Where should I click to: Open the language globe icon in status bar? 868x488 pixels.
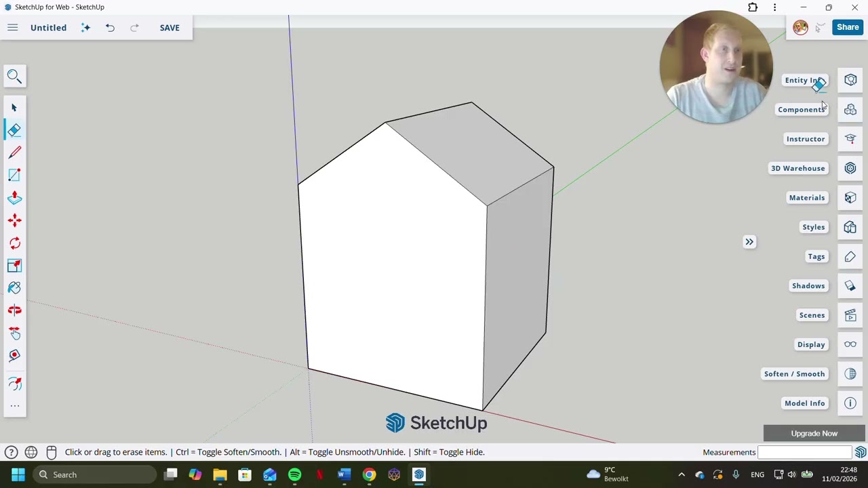click(x=31, y=452)
